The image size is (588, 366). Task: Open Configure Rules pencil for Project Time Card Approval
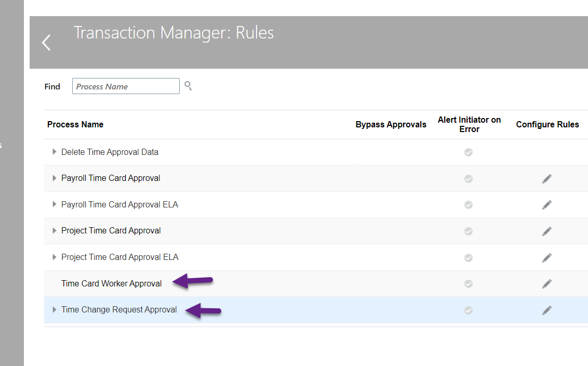coord(547,231)
